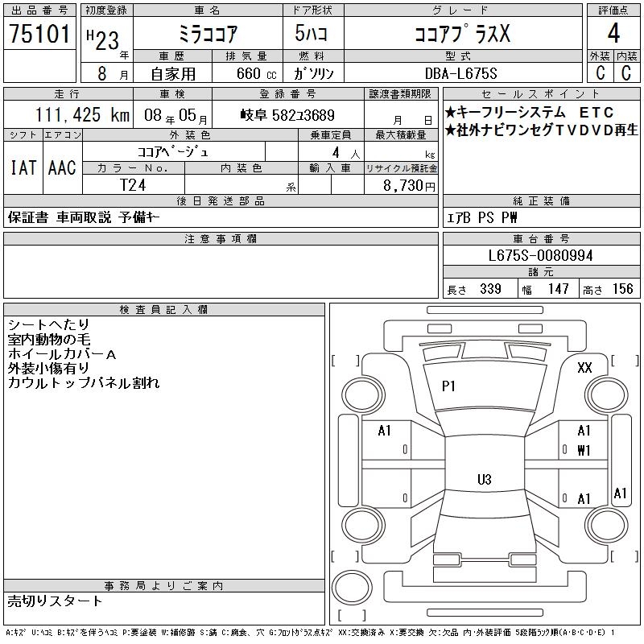Click the P1 mark on the hood

click(x=448, y=386)
